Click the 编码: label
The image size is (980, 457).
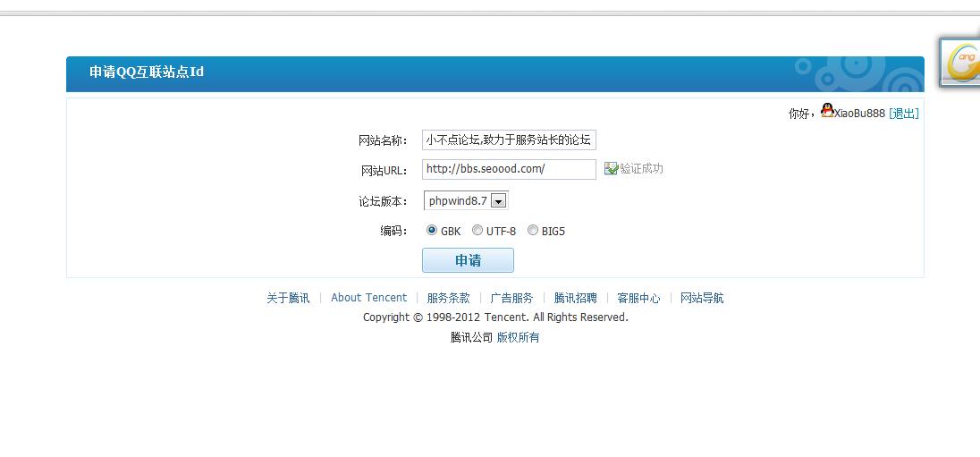click(x=393, y=231)
